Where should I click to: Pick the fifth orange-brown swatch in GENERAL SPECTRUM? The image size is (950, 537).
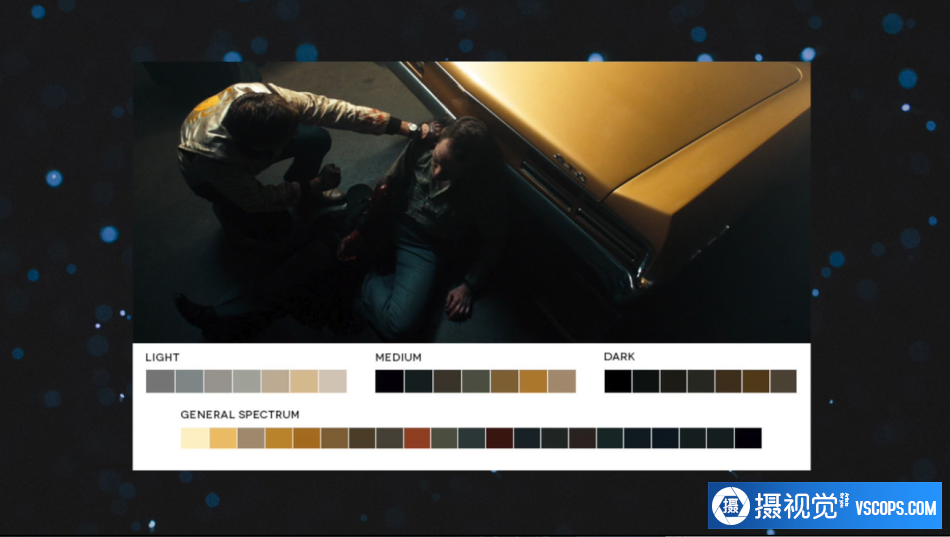(307, 438)
